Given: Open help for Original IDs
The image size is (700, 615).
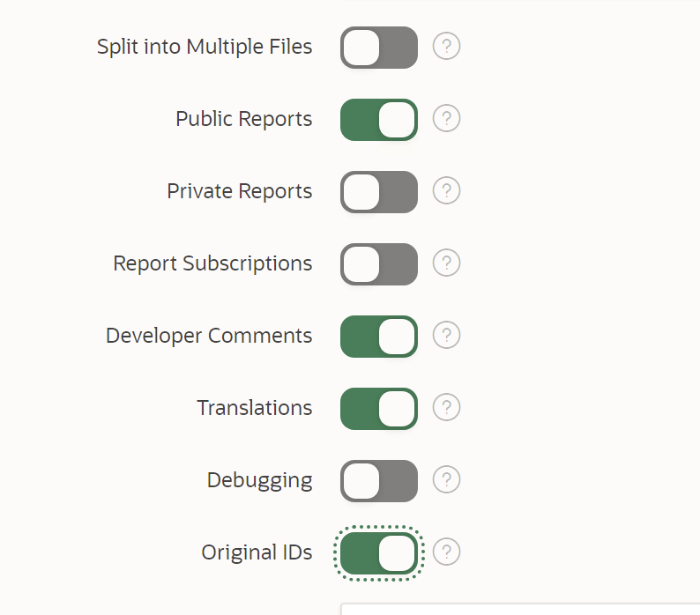Looking at the screenshot, I should tap(447, 552).
